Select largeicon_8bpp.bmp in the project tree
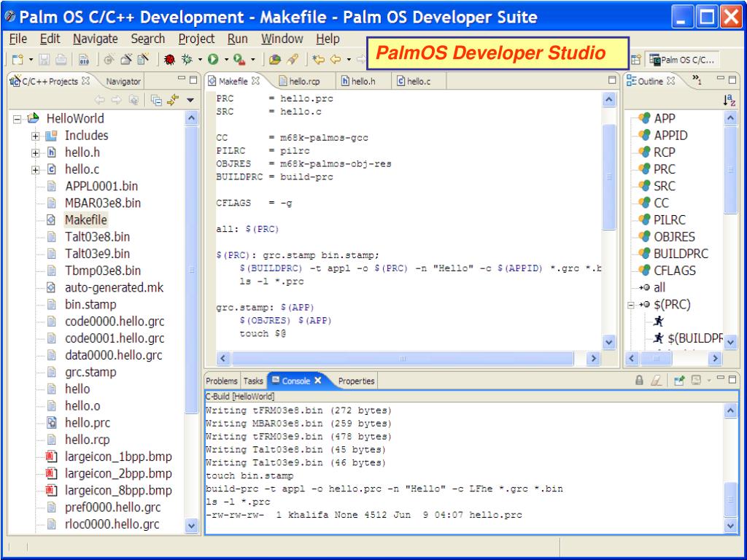Screen dimensions: 747x560 (118, 491)
